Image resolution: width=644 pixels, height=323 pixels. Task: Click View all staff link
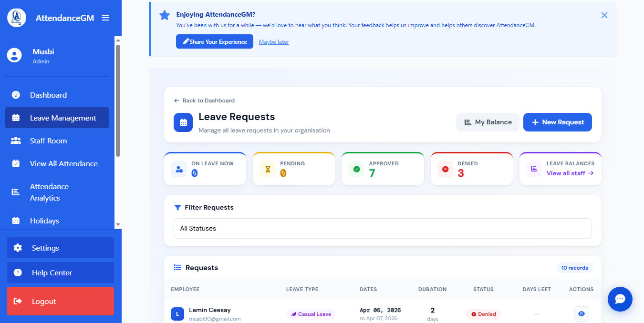570,173
